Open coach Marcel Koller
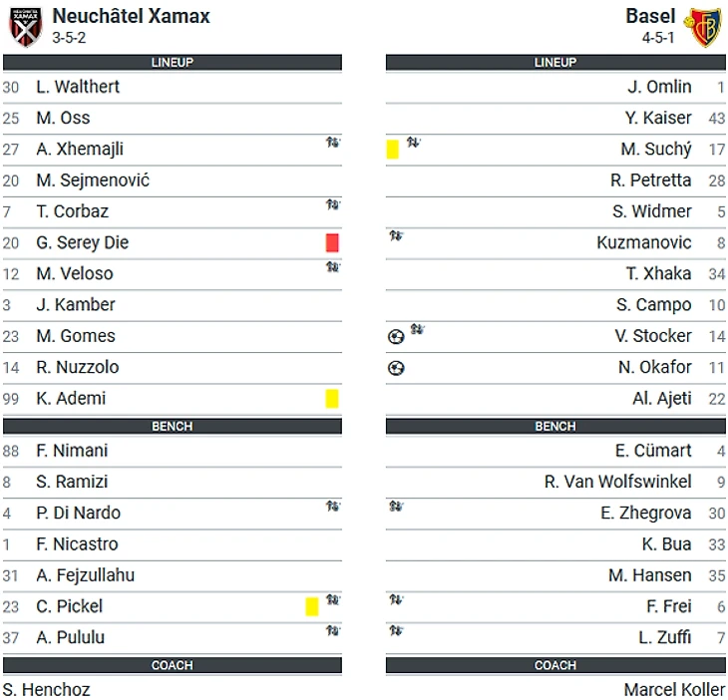The width and height of the screenshot is (728, 700). [674, 690]
